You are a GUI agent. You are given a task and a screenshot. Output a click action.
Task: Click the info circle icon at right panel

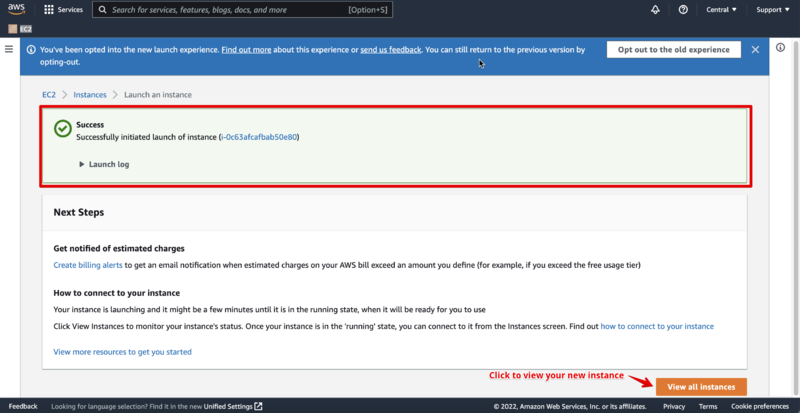tap(780, 47)
